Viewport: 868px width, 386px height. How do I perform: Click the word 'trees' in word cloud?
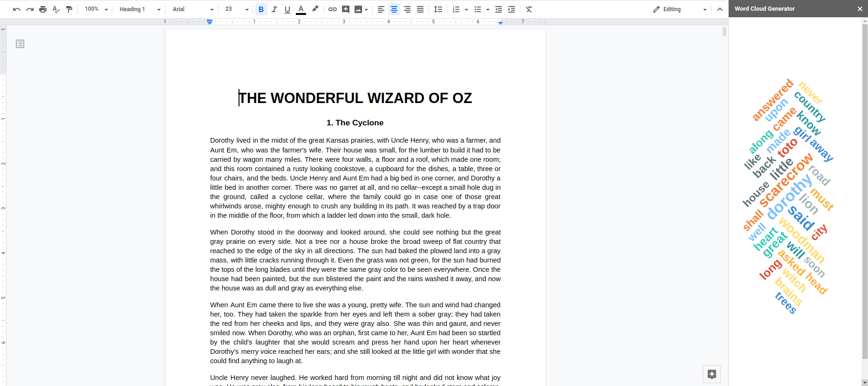point(786,303)
